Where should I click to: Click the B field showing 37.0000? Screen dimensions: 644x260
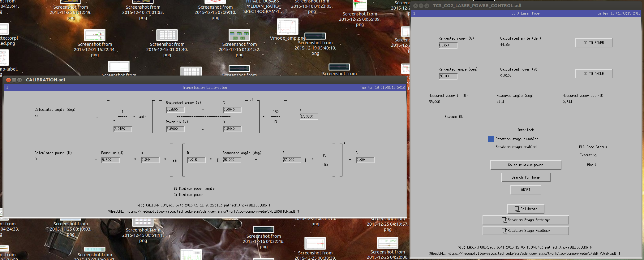coord(309,116)
